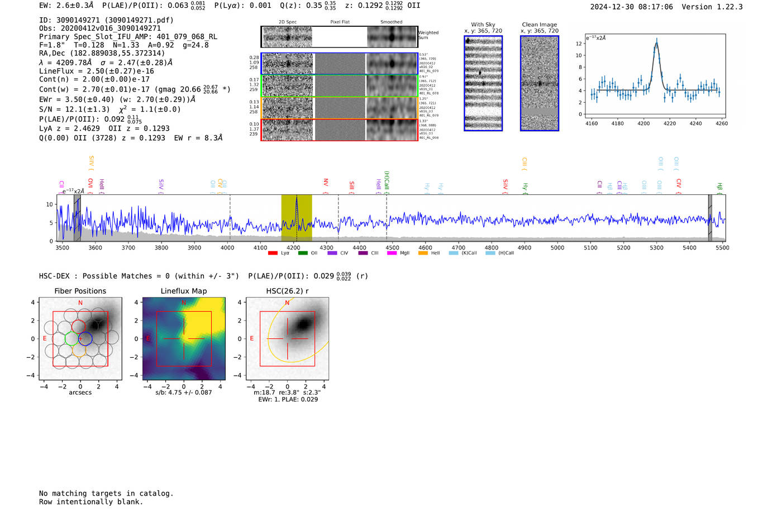This screenshot has width=782, height=532.
Task: Click the dashed vertical line near 4000 Å
Action: point(230,218)
